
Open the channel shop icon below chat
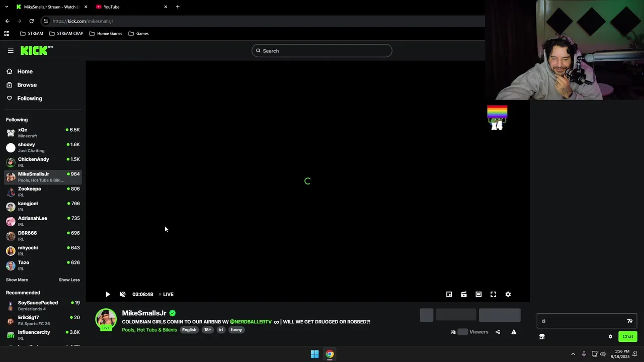(x=542, y=337)
